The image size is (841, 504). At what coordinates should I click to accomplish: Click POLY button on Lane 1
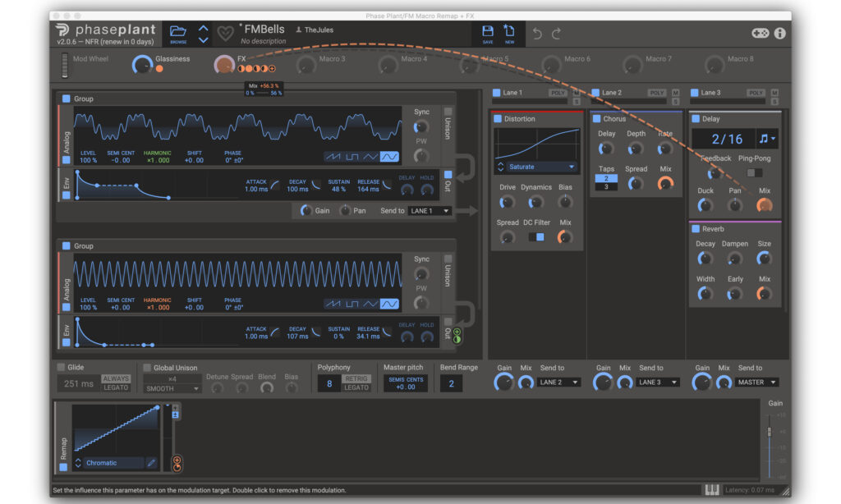coord(558,93)
